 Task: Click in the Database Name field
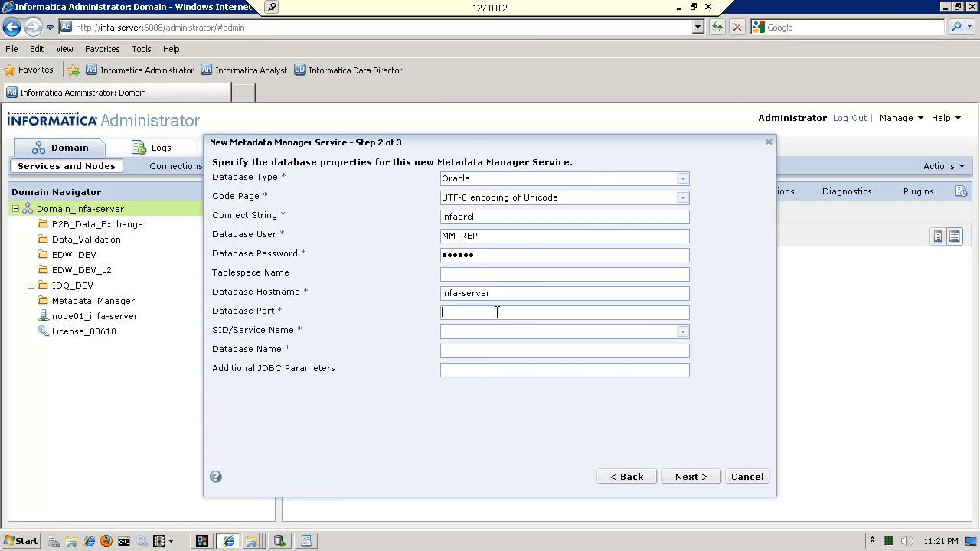(564, 350)
